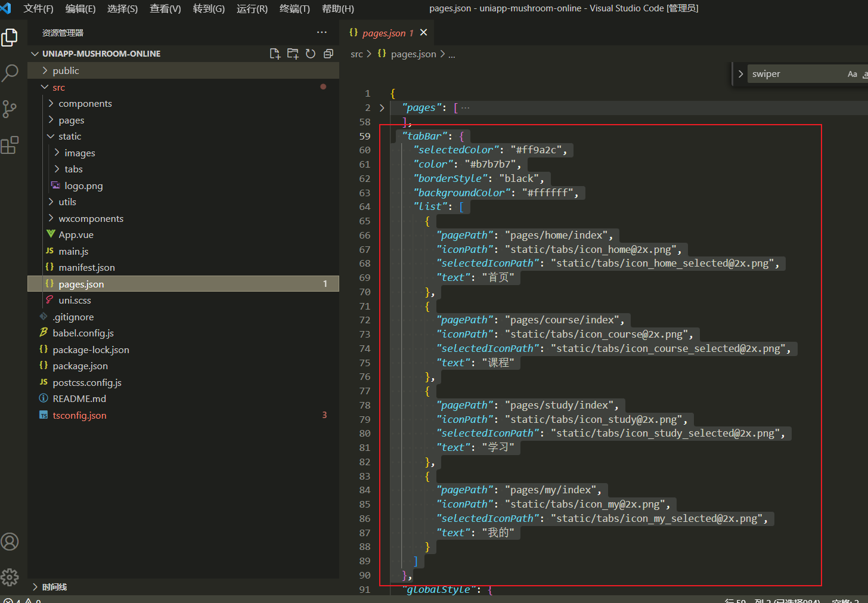Select pages.json in the file tree

183,284
